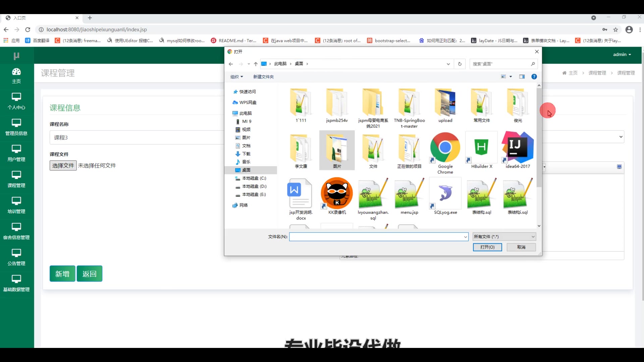Open the 组织 dropdown menu
644x362 pixels.
click(237, 77)
